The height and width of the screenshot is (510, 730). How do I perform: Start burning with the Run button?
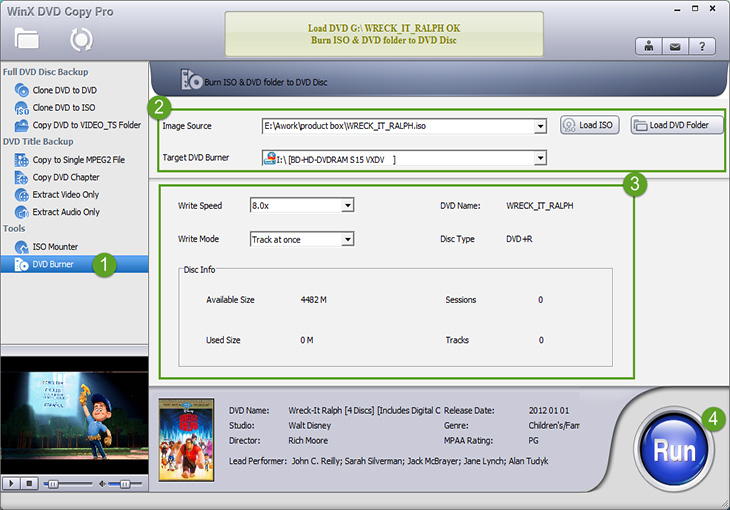pyautogui.click(x=675, y=449)
